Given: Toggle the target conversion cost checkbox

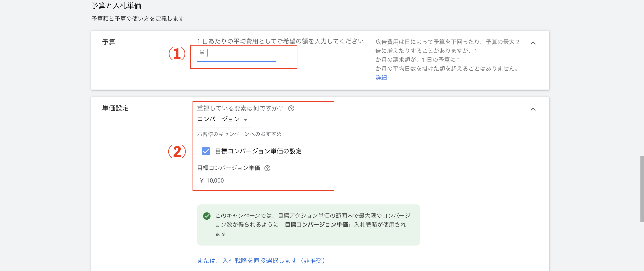Looking at the screenshot, I should click(x=205, y=151).
